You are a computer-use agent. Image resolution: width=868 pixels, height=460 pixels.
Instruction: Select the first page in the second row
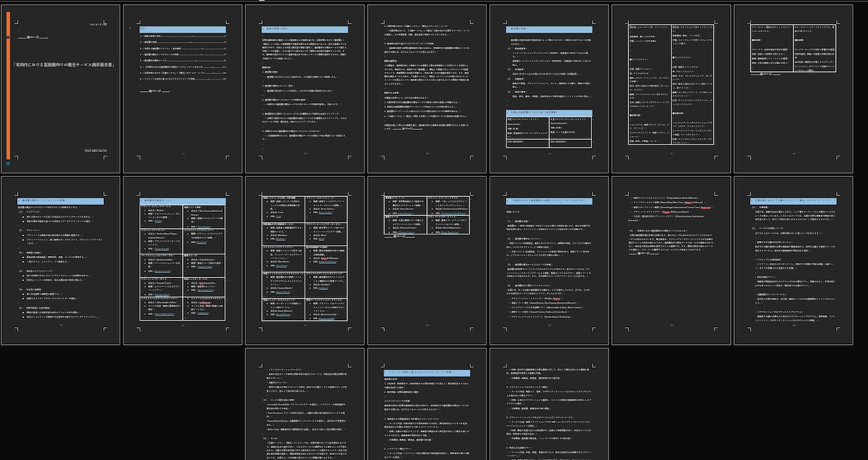click(x=60, y=260)
